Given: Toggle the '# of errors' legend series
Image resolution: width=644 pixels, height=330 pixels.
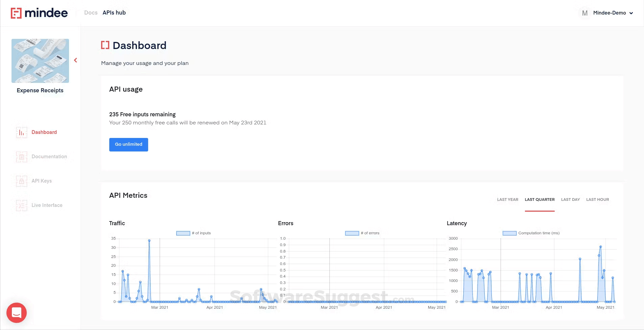Looking at the screenshot, I should (352, 233).
